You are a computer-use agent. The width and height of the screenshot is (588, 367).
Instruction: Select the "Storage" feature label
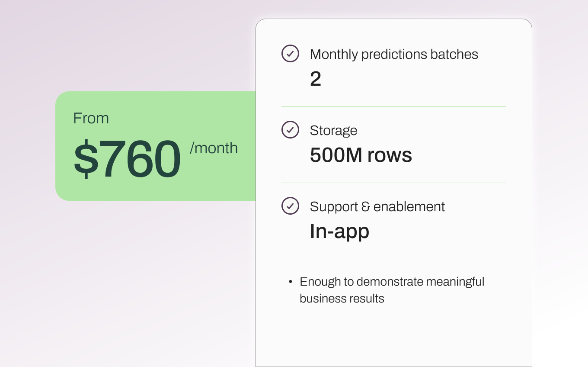click(x=333, y=130)
